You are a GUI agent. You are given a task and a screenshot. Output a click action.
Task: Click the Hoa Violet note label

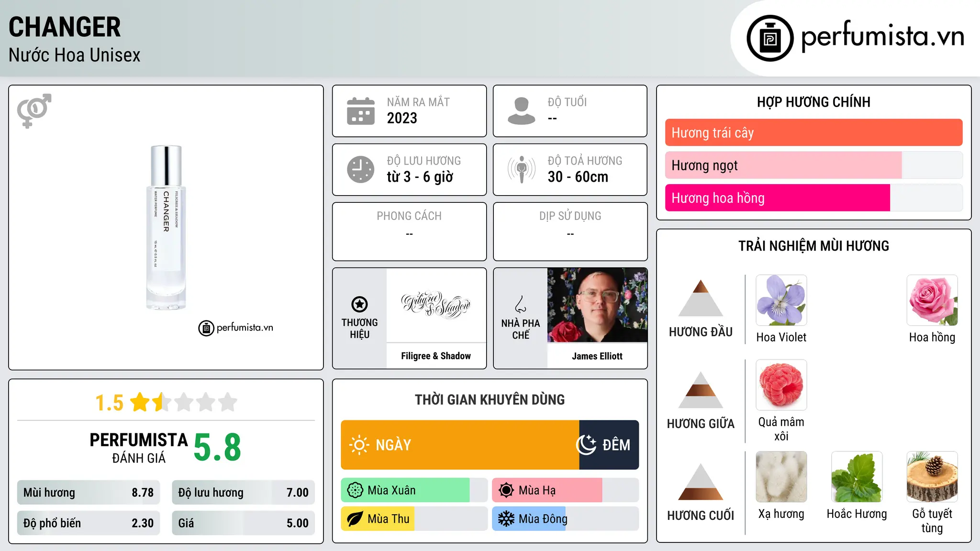pos(781,337)
